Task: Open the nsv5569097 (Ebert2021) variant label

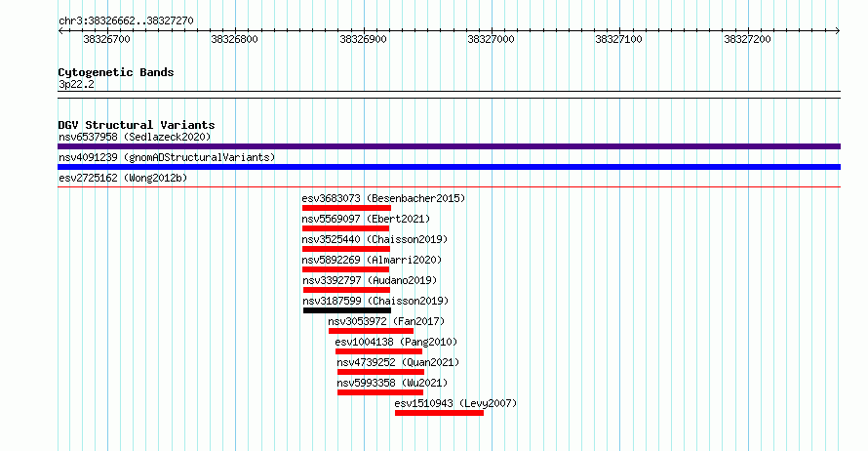Action: pos(366,219)
